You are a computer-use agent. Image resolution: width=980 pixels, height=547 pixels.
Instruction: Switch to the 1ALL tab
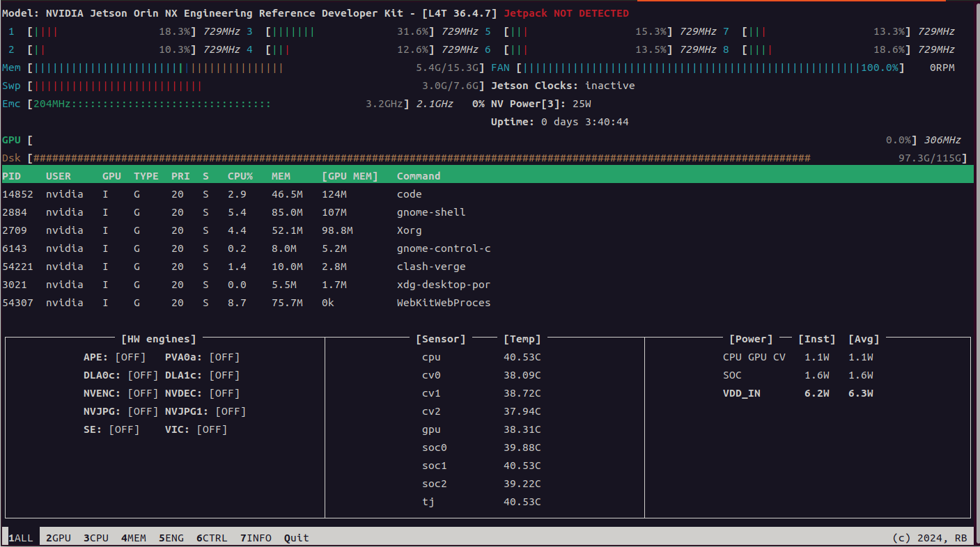point(20,538)
